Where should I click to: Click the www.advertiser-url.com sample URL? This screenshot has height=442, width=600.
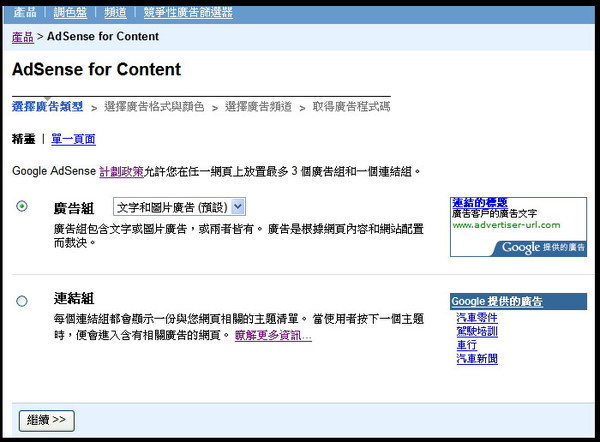click(506, 225)
